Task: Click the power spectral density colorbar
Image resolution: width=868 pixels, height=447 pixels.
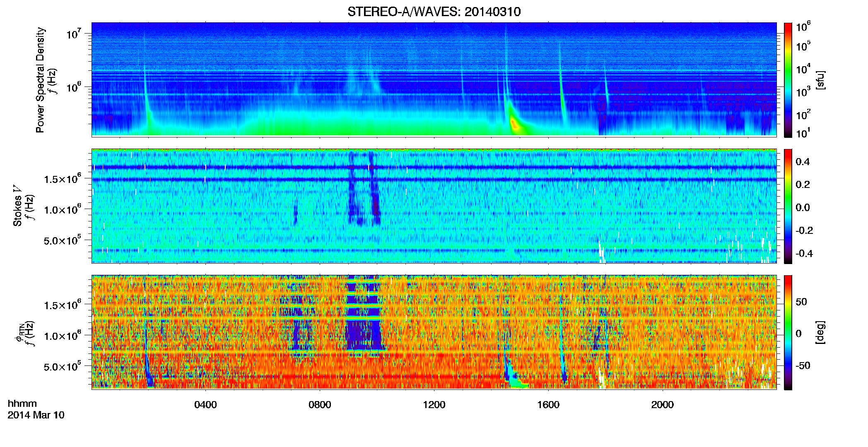Action: pyautogui.click(x=788, y=80)
